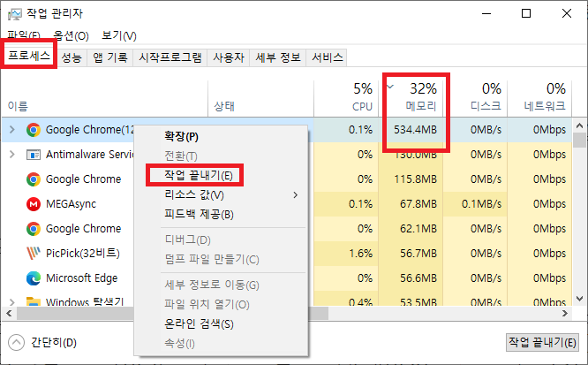
Task: Click the Task Manager title bar icon
Action: [15, 14]
